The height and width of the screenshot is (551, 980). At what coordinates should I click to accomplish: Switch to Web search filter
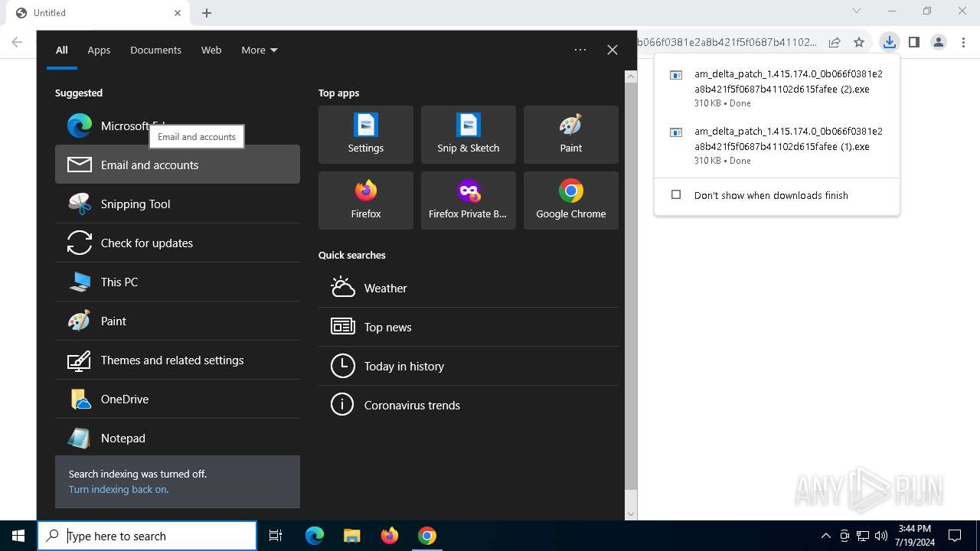tap(211, 50)
